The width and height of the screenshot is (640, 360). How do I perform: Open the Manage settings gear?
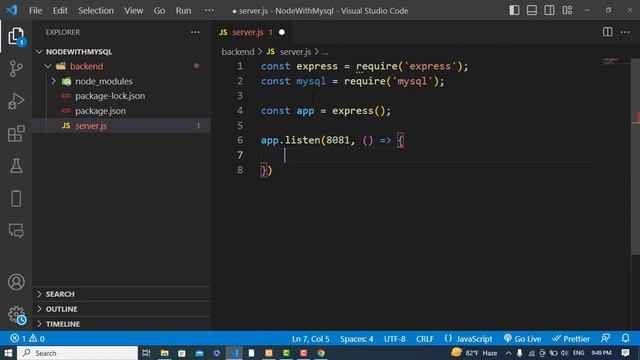(x=16, y=315)
